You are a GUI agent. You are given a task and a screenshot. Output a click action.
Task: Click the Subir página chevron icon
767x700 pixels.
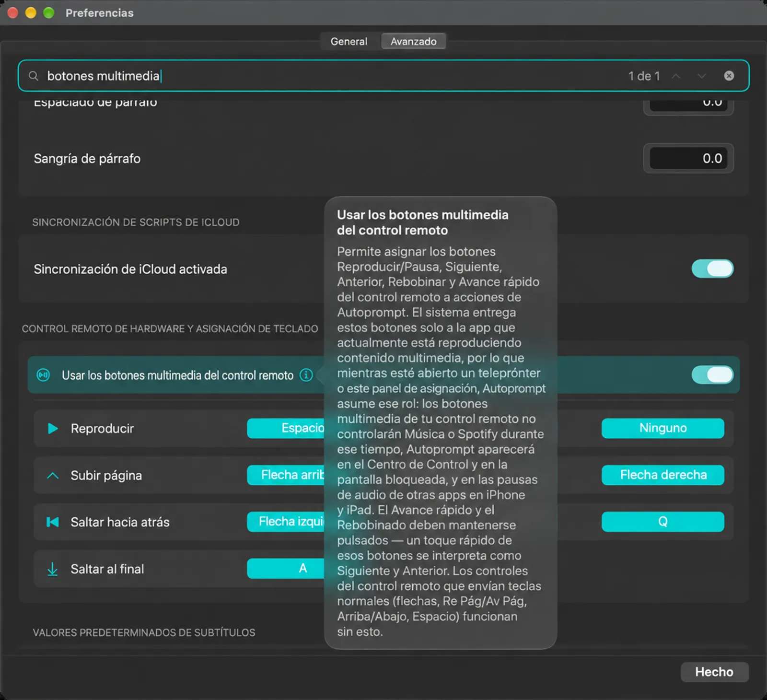(53, 475)
